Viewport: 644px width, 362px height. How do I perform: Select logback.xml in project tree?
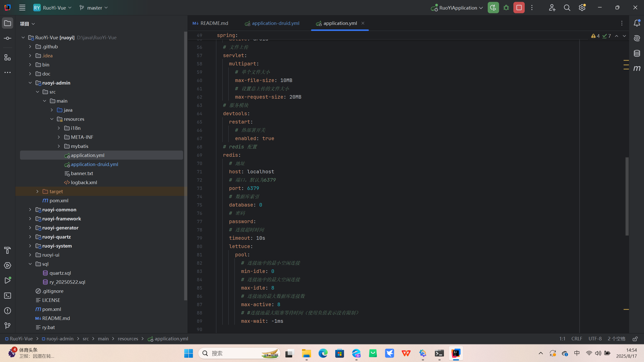[84, 182]
